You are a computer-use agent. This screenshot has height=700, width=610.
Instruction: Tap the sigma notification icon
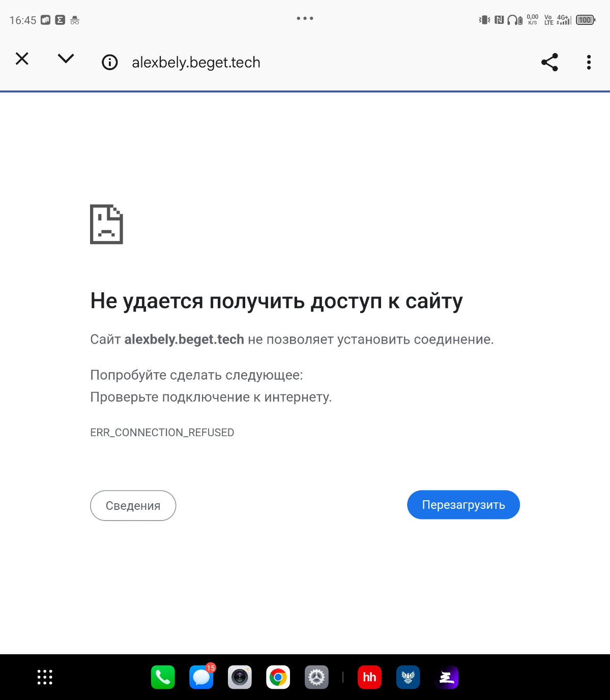[x=60, y=20]
